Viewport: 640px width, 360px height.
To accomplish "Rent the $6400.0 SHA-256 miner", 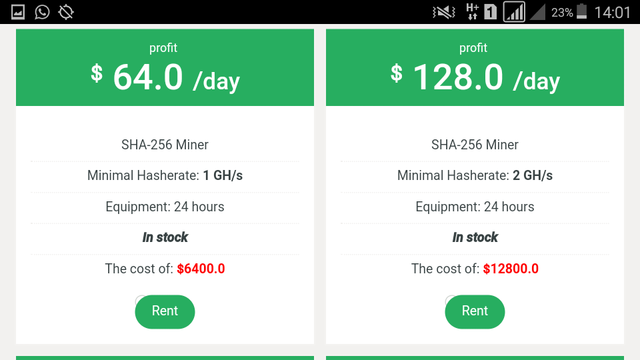I will pyautogui.click(x=165, y=311).
